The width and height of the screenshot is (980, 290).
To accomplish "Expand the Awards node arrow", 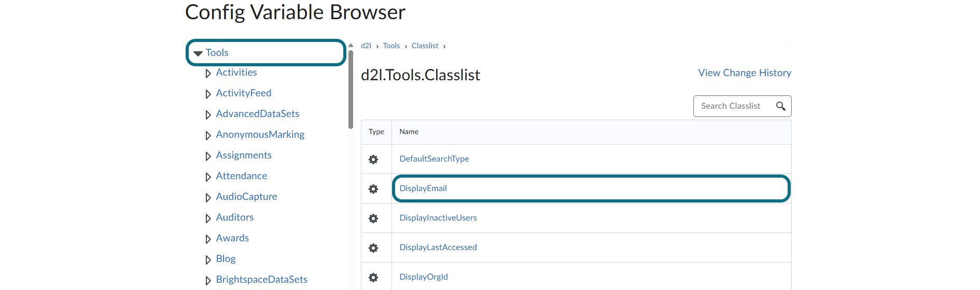I will click(x=208, y=239).
